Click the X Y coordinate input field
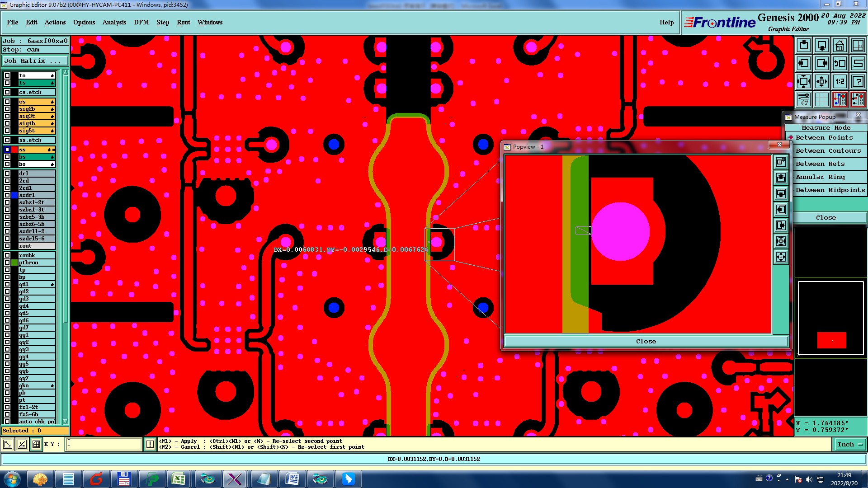This screenshot has height=488, width=868. pos(104,444)
